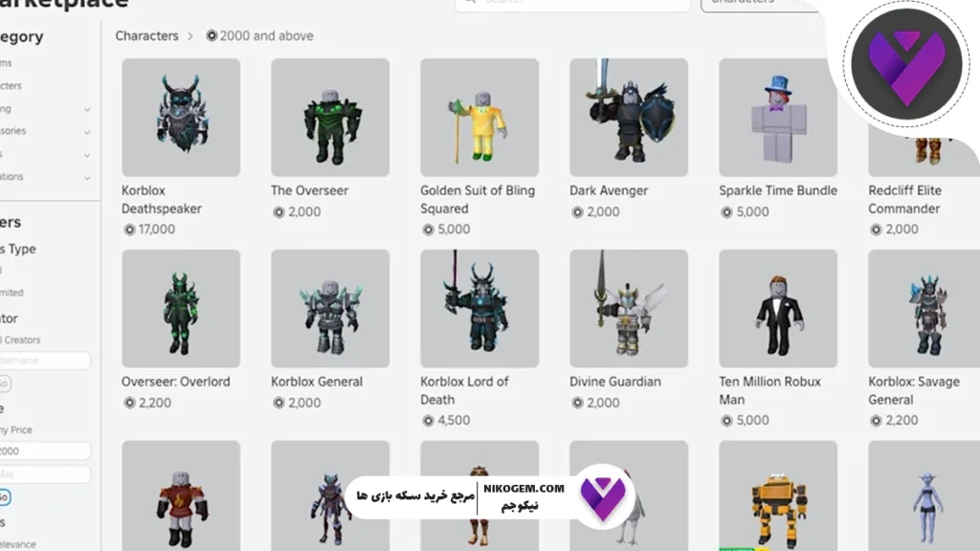Select the Golden Suit of Bling Squared thumbnail
The height and width of the screenshot is (551, 980).
tap(479, 118)
